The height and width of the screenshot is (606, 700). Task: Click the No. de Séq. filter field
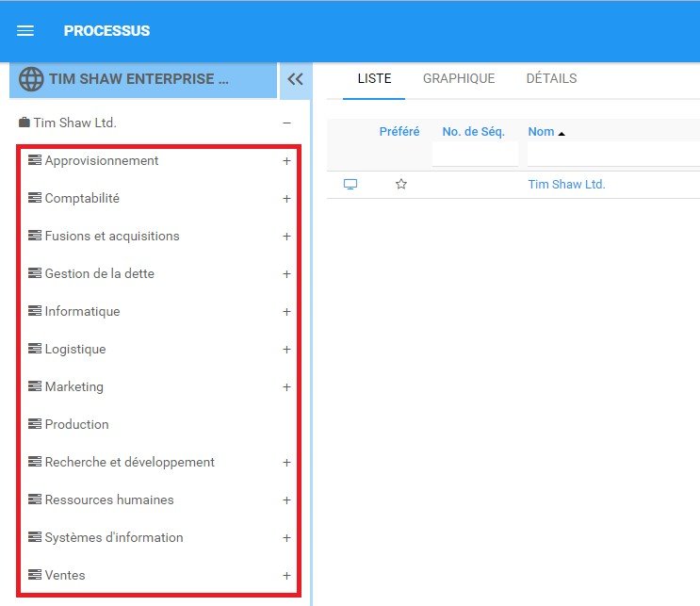coord(475,154)
